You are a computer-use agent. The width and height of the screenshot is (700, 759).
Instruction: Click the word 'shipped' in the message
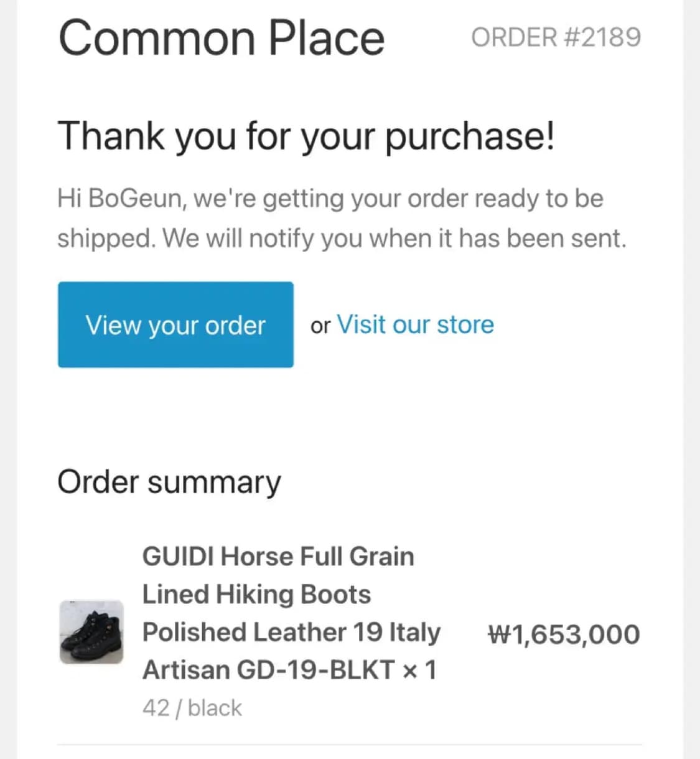point(105,239)
